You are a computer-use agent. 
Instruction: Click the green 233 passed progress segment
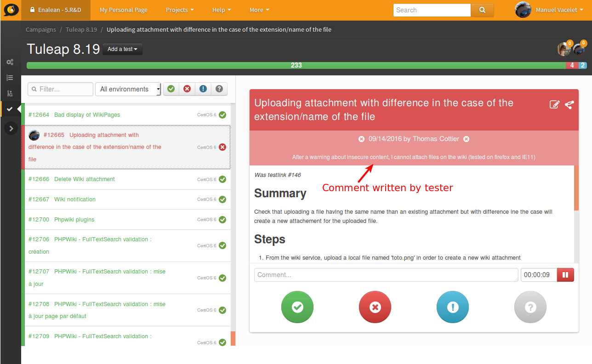[296, 65]
